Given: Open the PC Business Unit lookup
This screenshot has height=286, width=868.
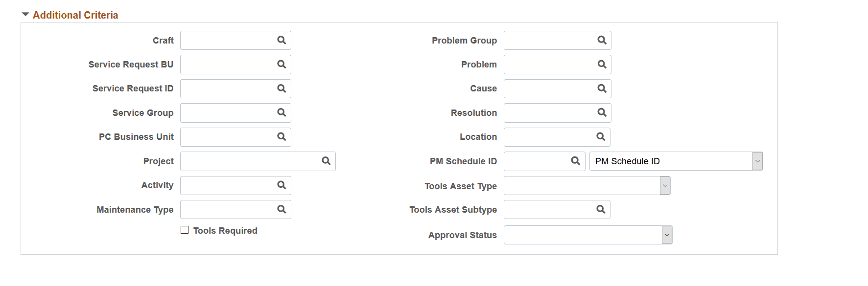Looking at the screenshot, I should (x=281, y=137).
